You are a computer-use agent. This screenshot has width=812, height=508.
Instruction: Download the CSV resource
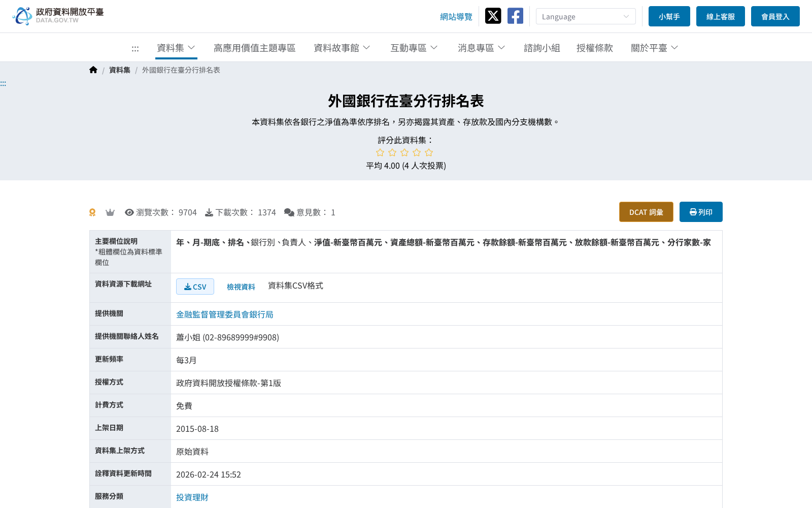195,287
